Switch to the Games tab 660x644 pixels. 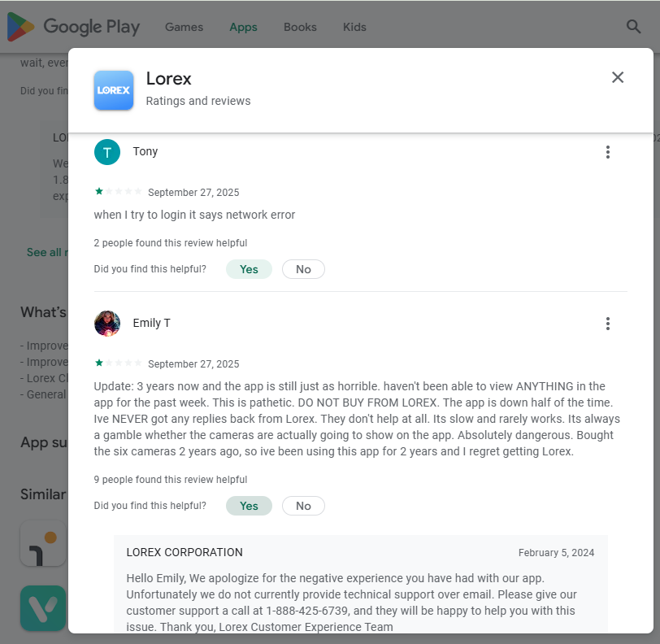pyautogui.click(x=184, y=27)
